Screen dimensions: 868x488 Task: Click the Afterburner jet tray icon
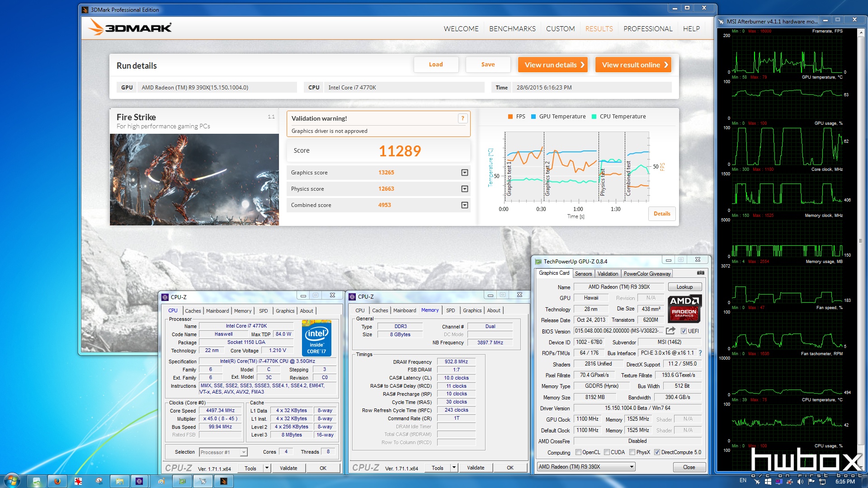click(757, 482)
